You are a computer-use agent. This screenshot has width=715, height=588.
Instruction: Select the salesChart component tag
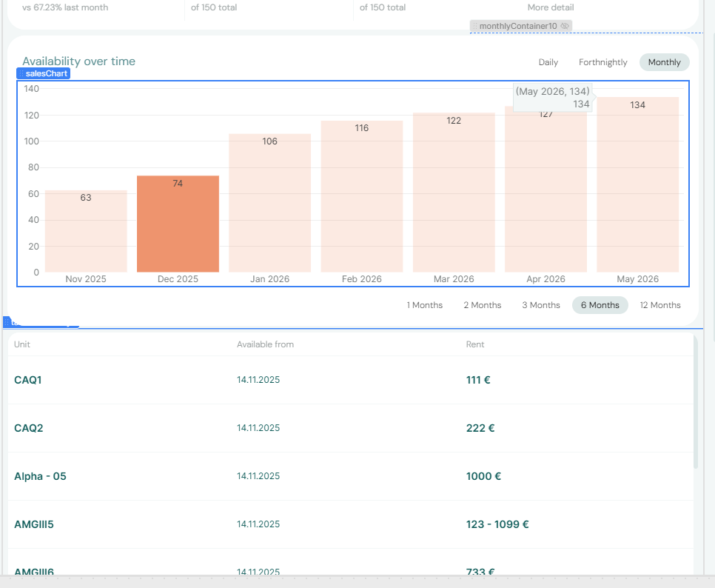(x=47, y=73)
